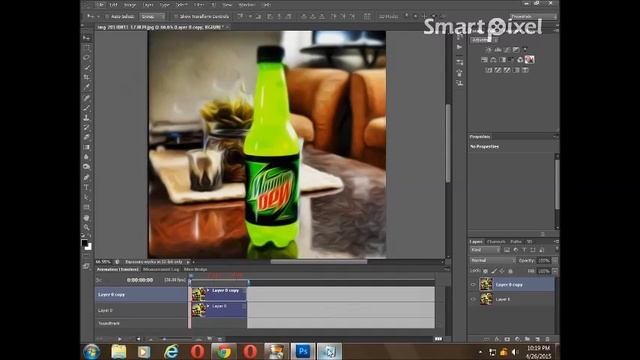640x360 pixels.
Task: Open the File menu
Action: [101, 5]
